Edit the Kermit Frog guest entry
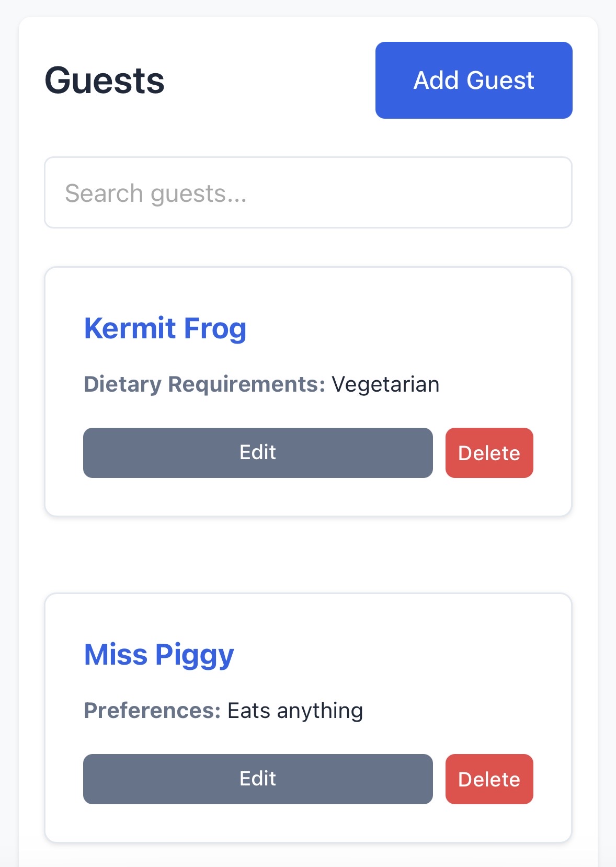This screenshot has height=867, width=616. pos(258,452)
